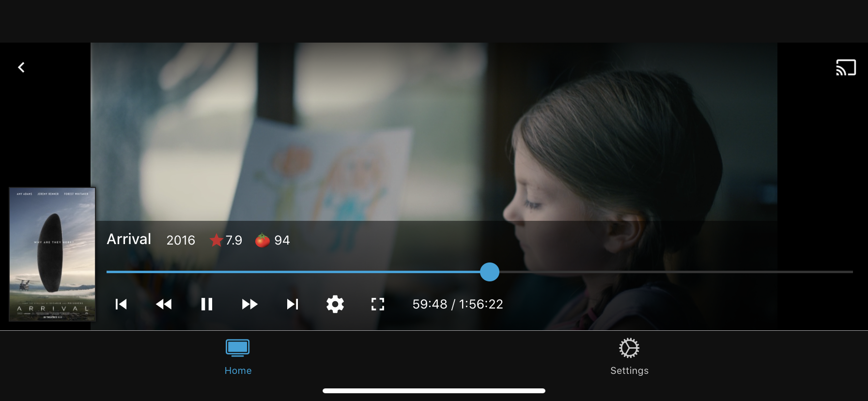Click the red star 7.9 rating

[x=226, y=240]
